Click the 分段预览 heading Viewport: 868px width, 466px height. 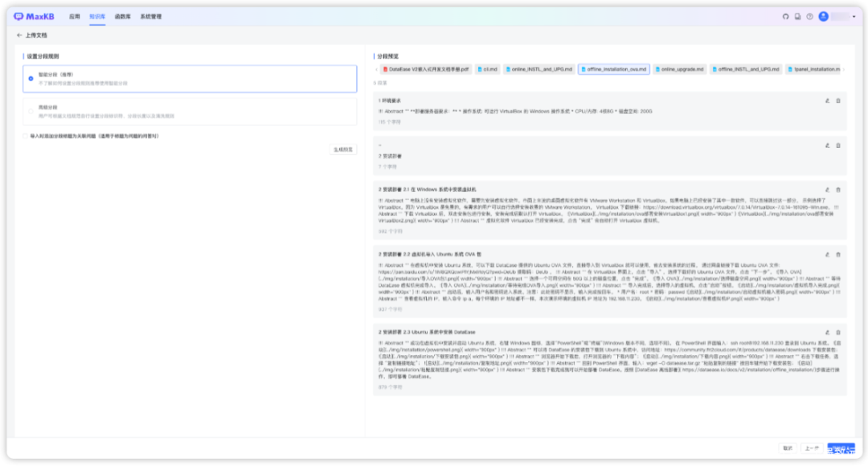point(387,56)
